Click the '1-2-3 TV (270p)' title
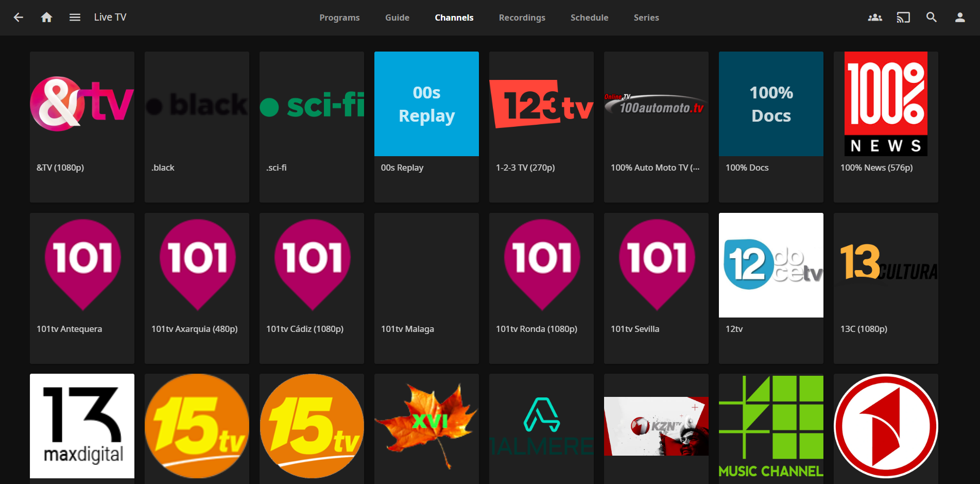The height and width of the screenshot is (484, 980). pyautogui.click(x=525, y=168)
